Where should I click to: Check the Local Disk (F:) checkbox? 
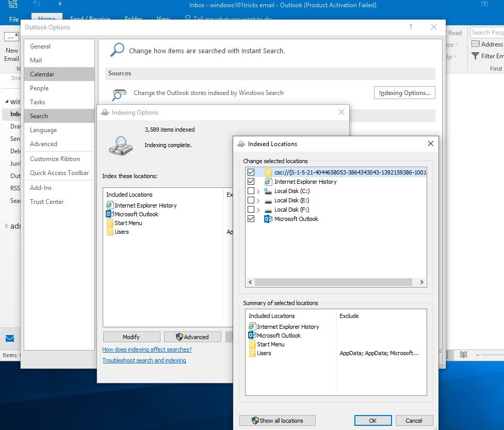click(x=251, y=210)
